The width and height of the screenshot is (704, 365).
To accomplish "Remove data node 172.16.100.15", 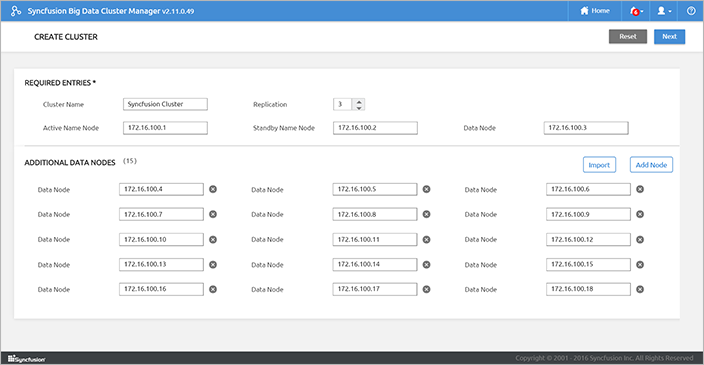I will pos(640,264).
